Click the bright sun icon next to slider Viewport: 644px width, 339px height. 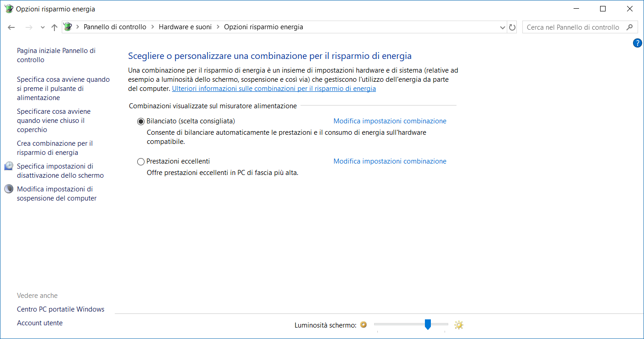click(x=459, y=325)
